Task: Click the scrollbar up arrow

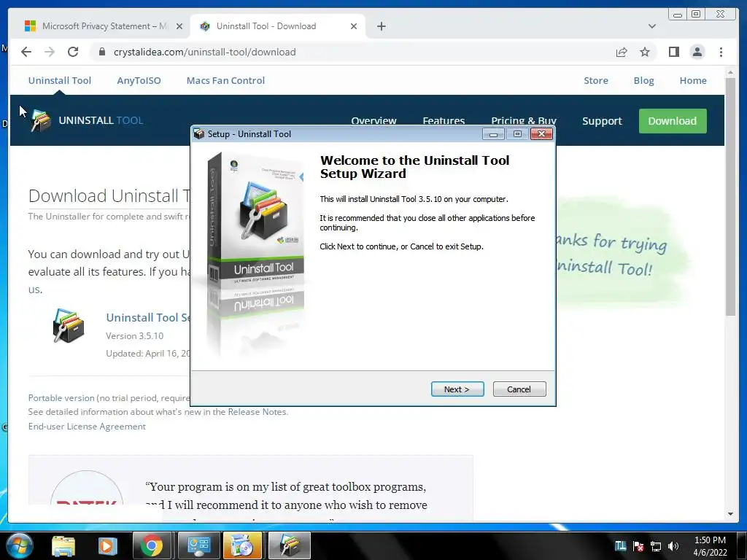Action: [730, 72]
